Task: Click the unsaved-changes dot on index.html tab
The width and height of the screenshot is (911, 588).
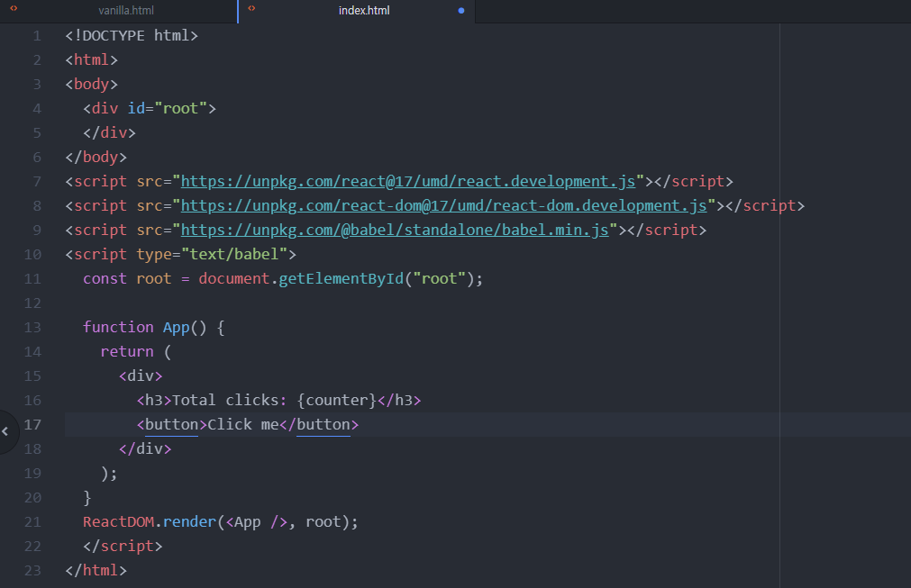Action: click(461, 11)
